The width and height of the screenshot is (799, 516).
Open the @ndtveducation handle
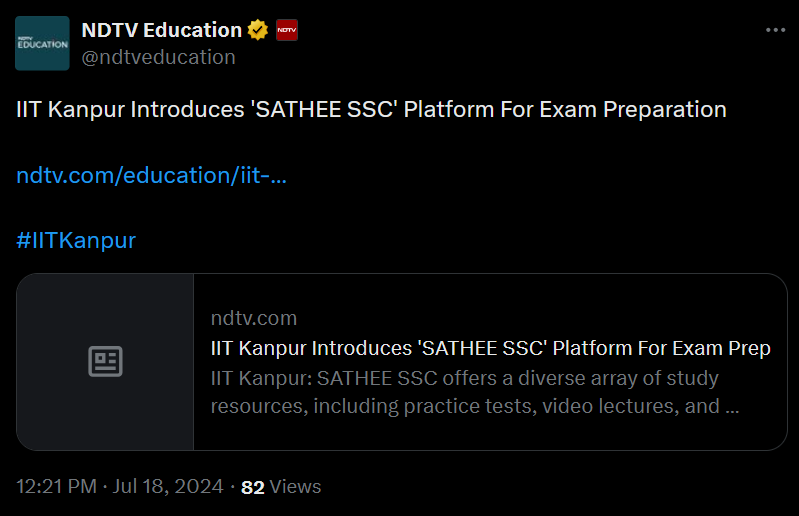(x=158, y=57)
